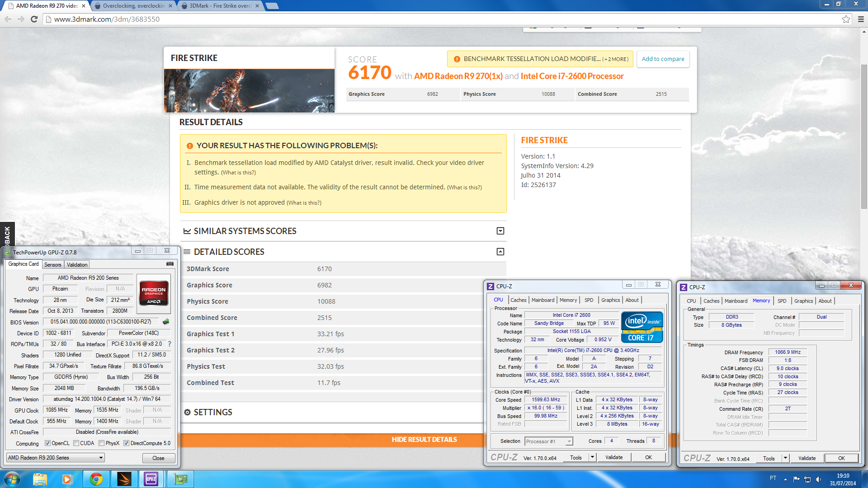
Task: Open 'What is this?' link for tessellation problem
Action: tap(238, 173)
